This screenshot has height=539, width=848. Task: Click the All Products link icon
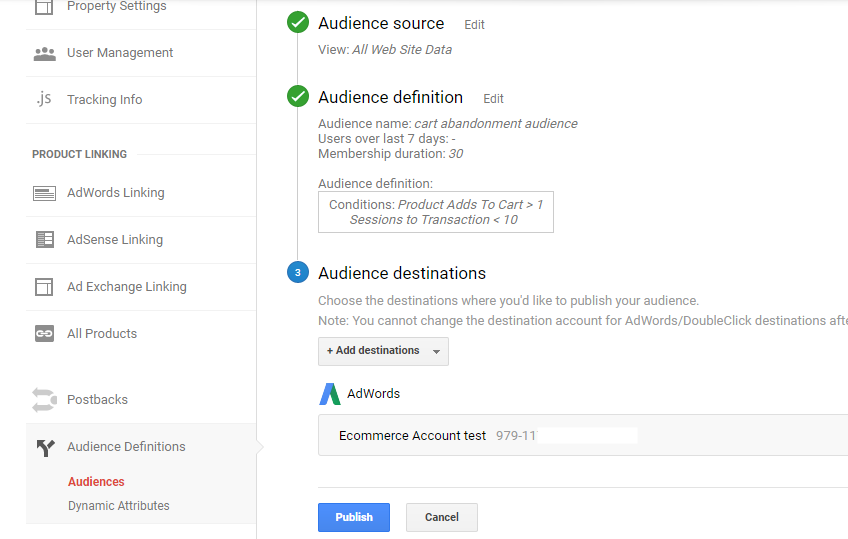[44, 334]
